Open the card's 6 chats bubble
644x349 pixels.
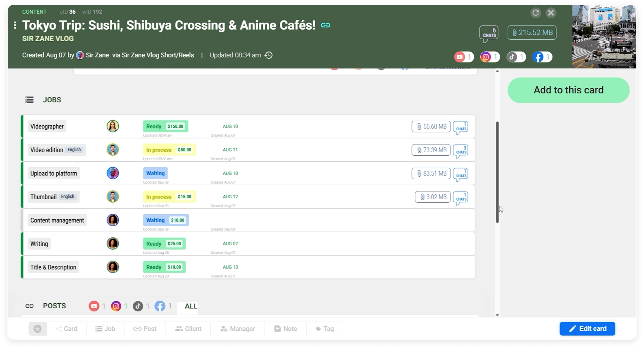point(489,34)
